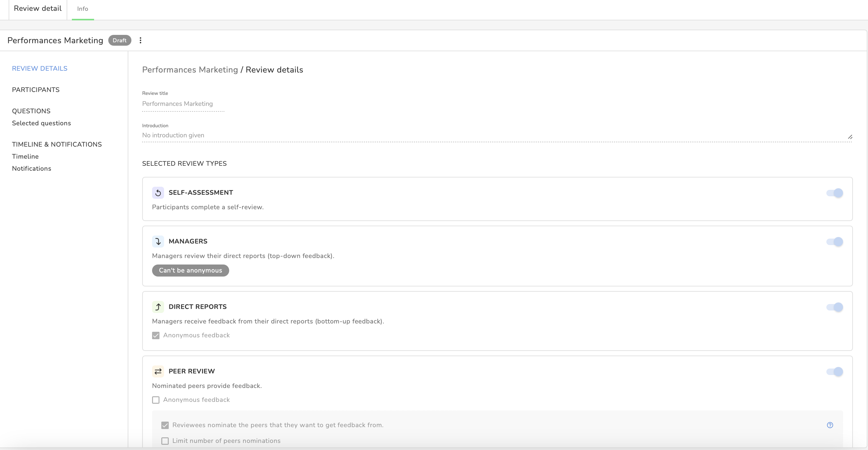Turn off the Managers review toggle
The image size is (868, 450).
coord(835,242)
